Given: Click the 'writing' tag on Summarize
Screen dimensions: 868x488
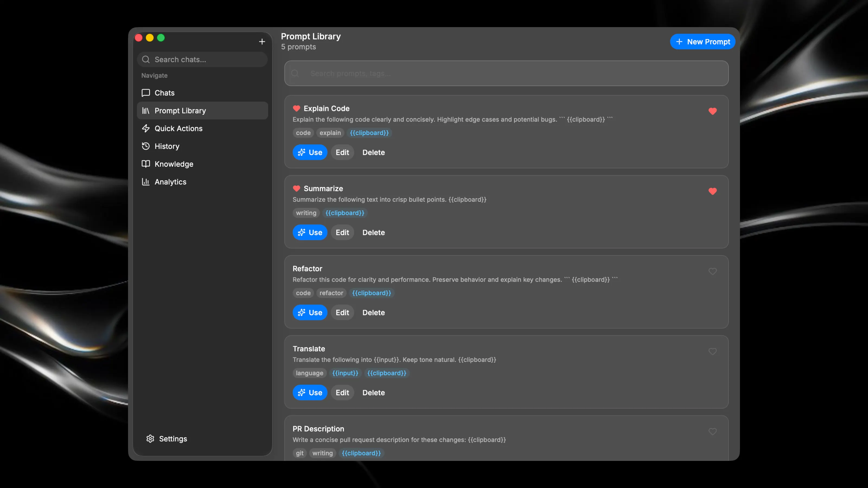Looking at the screenshot, I should click(306, 213).
